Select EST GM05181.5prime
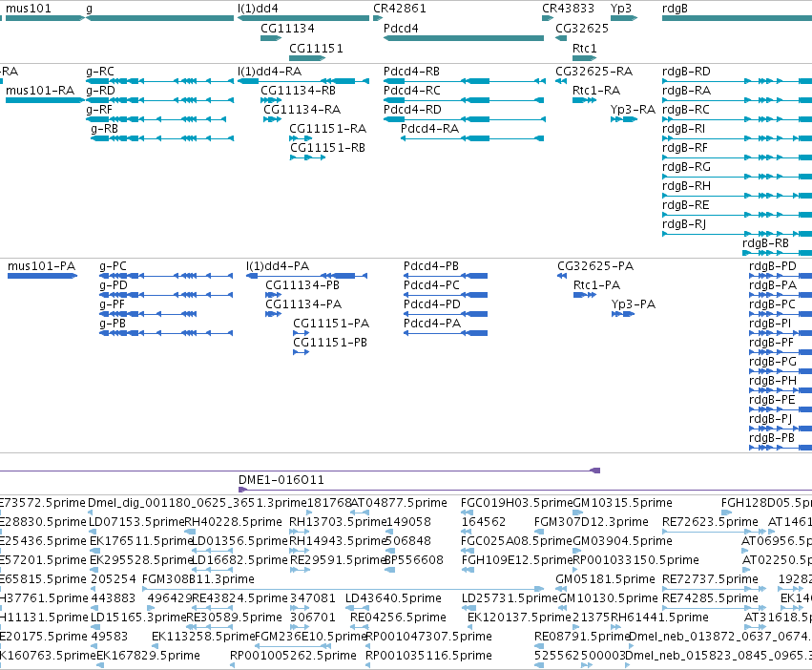 tap(605, 579)
